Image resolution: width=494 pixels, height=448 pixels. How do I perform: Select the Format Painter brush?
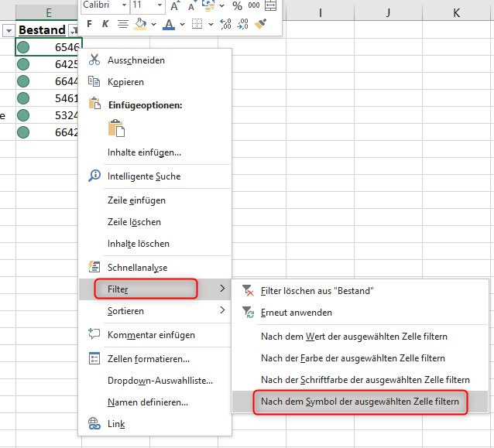[260, 24]
